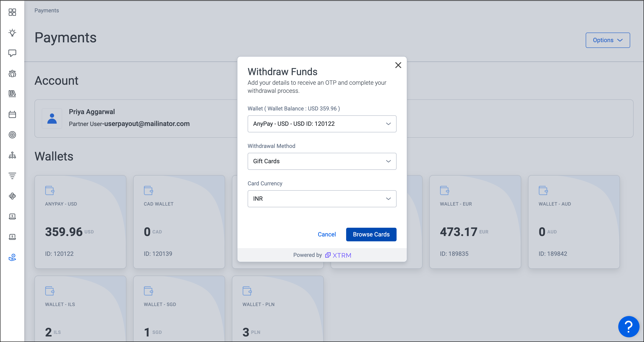The image size is (644, 342).
Task: Close the Withdraw Funds dialog with X
Action: (398, 65)
